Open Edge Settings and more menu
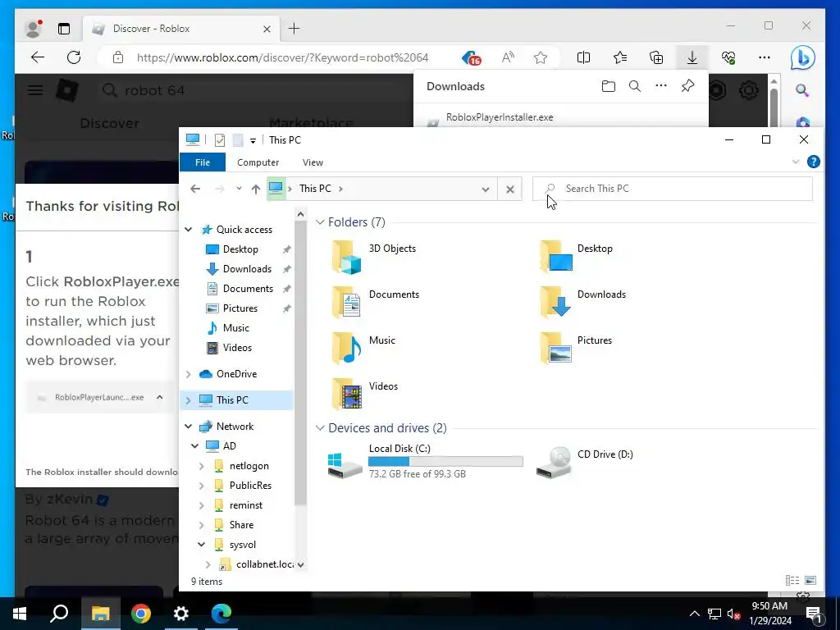Viewport: 840px width, 630px height. click(x=765, y=57)
